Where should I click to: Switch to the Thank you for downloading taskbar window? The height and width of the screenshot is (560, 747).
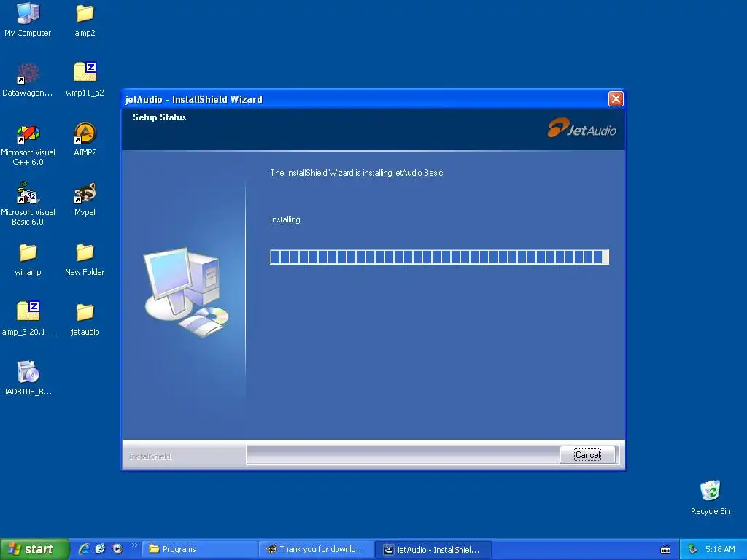[317, 550]
